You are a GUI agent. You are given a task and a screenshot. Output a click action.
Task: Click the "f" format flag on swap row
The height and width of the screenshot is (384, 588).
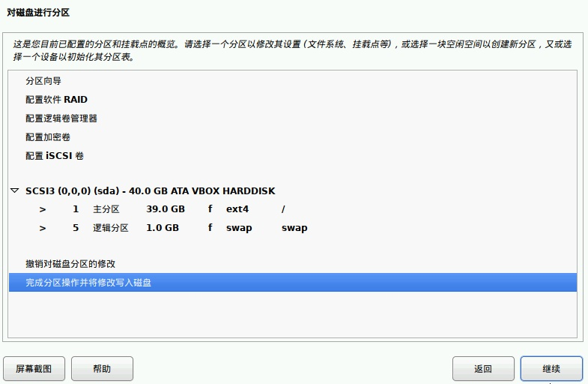tap(210, 227)
